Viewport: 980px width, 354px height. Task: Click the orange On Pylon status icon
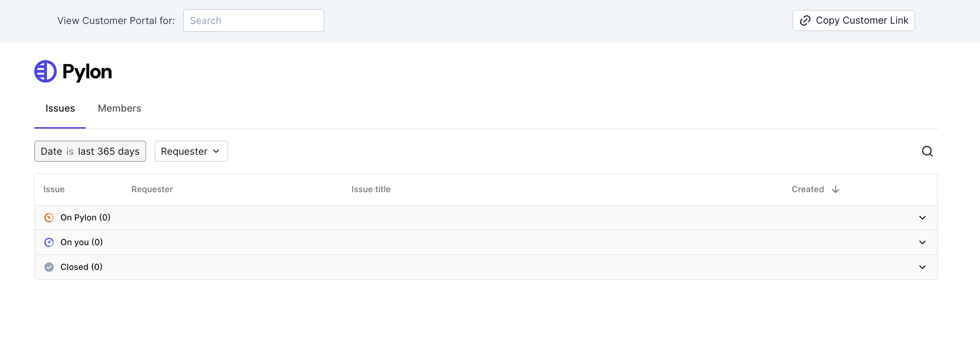(x=49, y=217)
